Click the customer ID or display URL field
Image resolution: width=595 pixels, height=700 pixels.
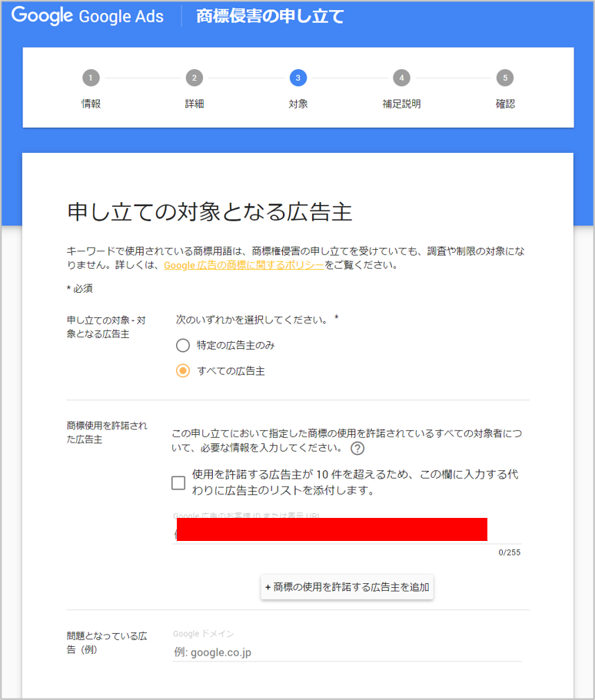pyautogui.click(x=347, y=530)
